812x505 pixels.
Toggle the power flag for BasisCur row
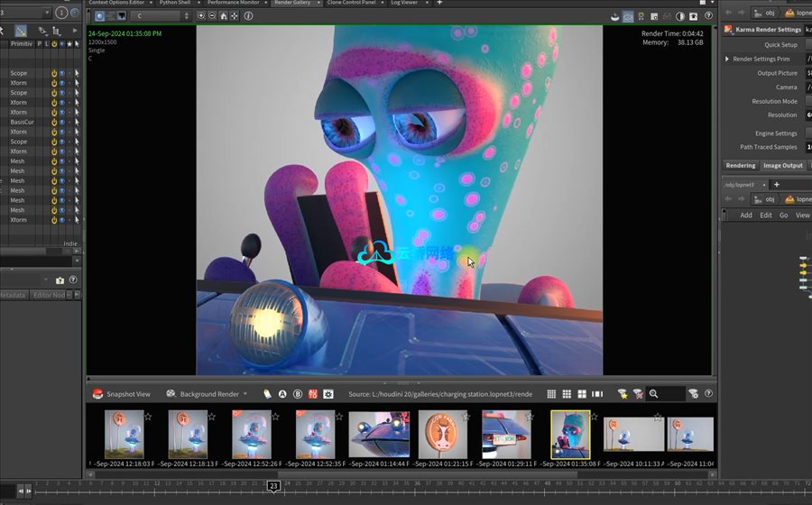coord(54,122)
